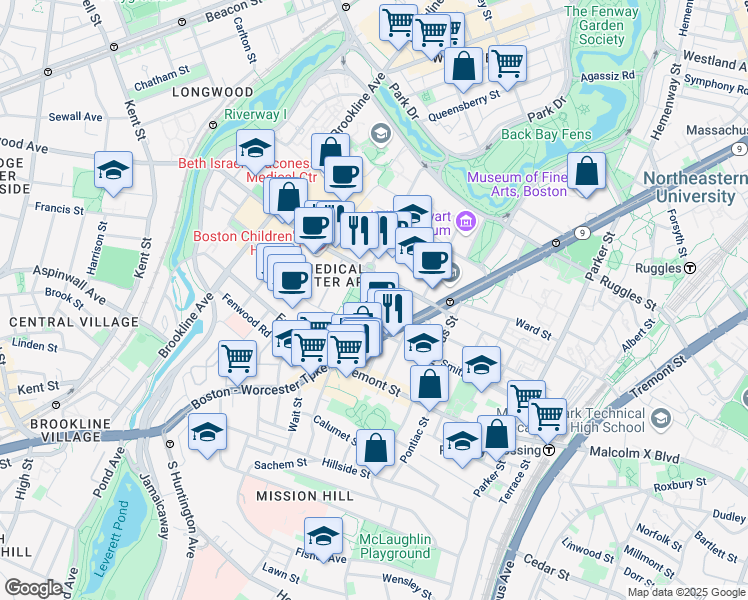Image resolution: width=748 pixels, height=600 pixels.
Task: Select the school marker beside Riverway label
Action: click(x=256, y=151)
